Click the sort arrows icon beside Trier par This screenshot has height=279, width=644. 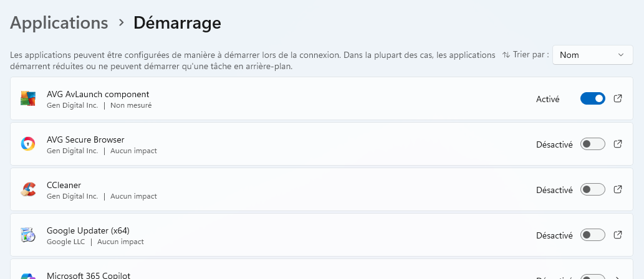(x=506, y=55)
